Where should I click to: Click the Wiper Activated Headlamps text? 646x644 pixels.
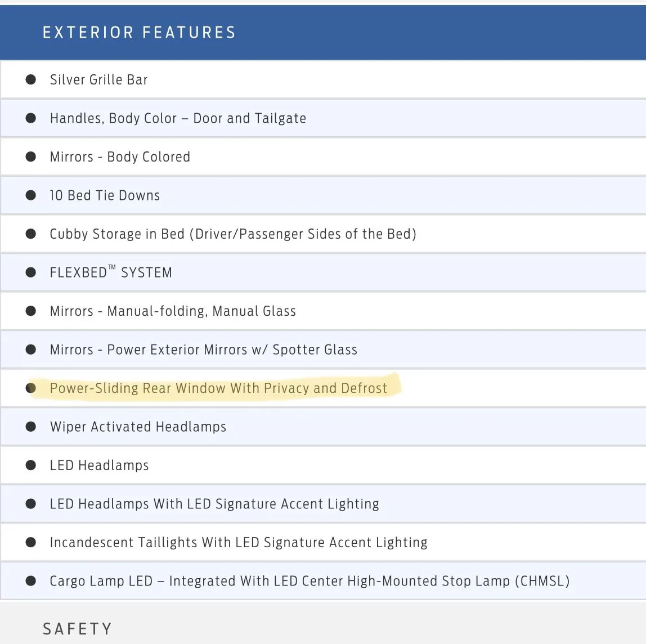[138, 427]
